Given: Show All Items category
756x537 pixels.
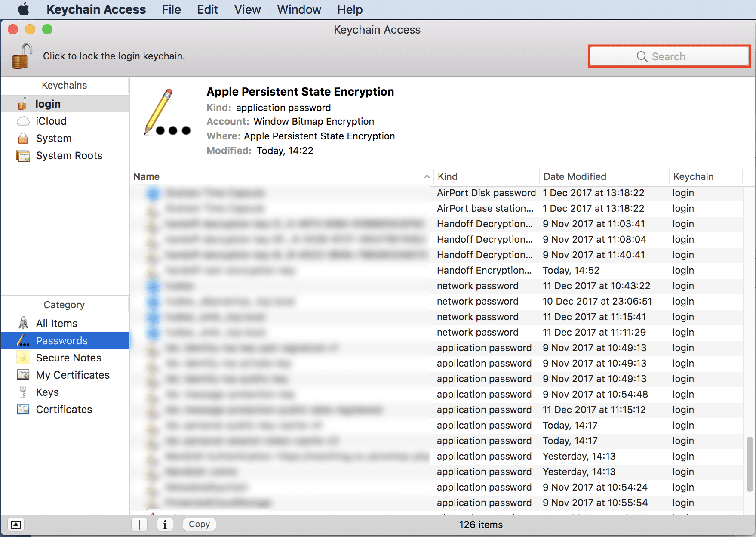Looking at the screenshot, I should [65, 323].
